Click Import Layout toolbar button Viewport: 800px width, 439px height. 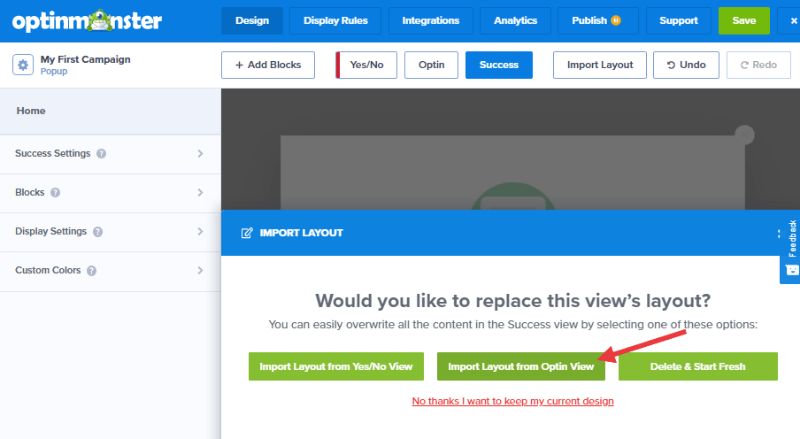click(600, 65)
